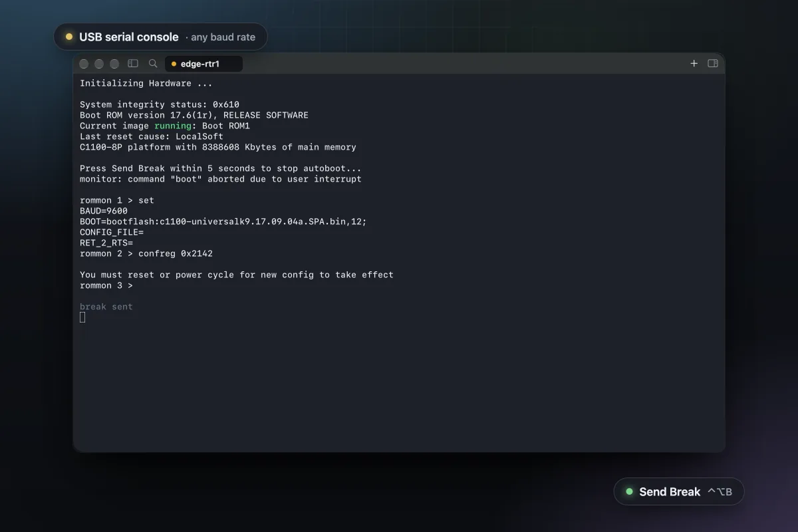Click the C1100-8P platform memory line
The height and width of the screenshot is (532, 798).
(x=218, y=147)
